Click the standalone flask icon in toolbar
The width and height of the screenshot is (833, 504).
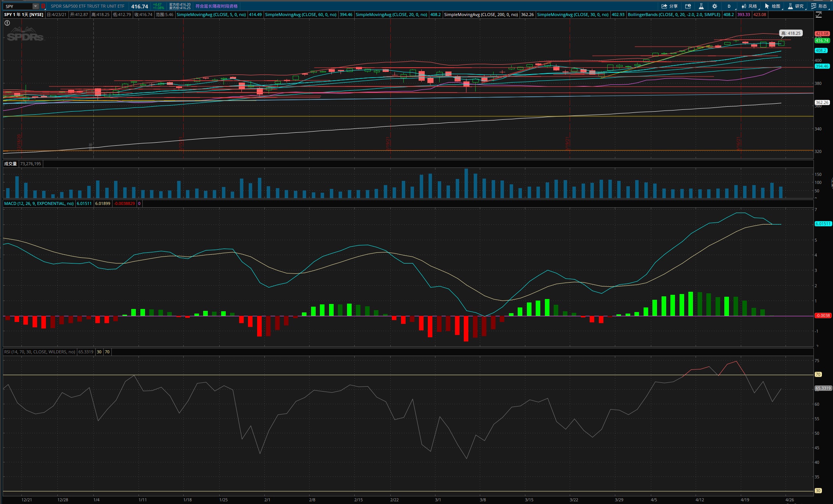pos(701,6)
